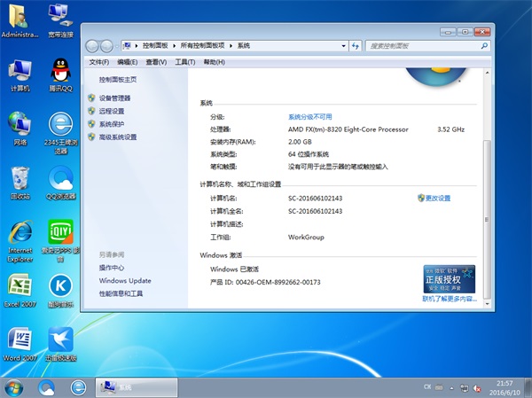Open recent pages dropdown near forward arrow
Viewport: 532px width, 398px height.
[117, 46]
